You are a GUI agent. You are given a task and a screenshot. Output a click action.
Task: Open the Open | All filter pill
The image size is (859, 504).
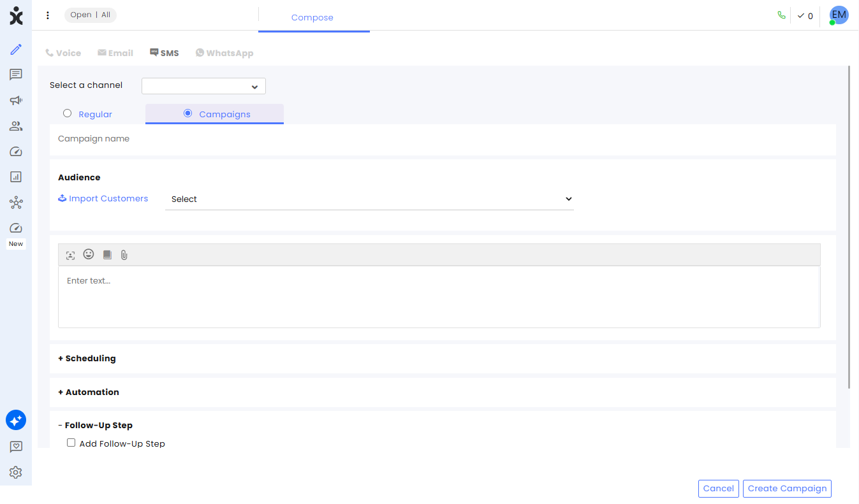coord(91,15)
